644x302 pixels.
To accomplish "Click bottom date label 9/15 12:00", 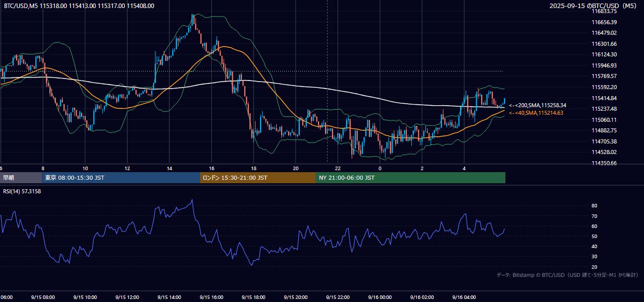I will coord(127,297).
